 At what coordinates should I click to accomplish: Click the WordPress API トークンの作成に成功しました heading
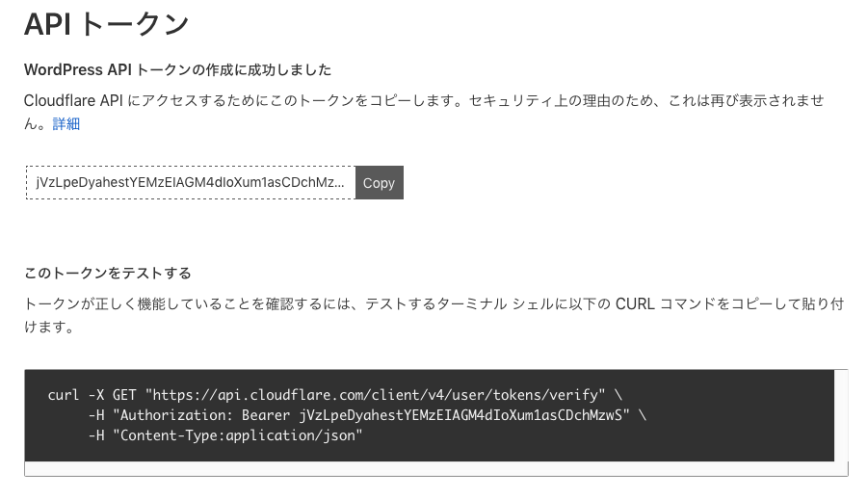(177, 69)
